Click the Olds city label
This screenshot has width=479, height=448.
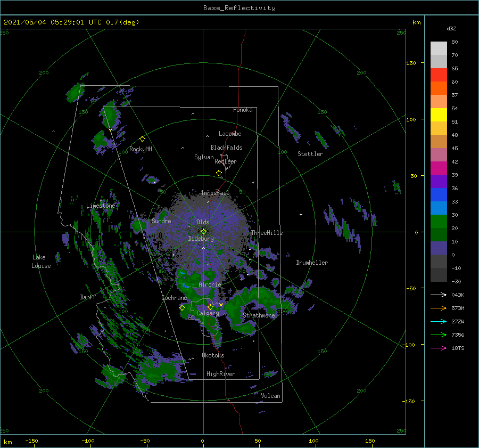tap(203, 222)
